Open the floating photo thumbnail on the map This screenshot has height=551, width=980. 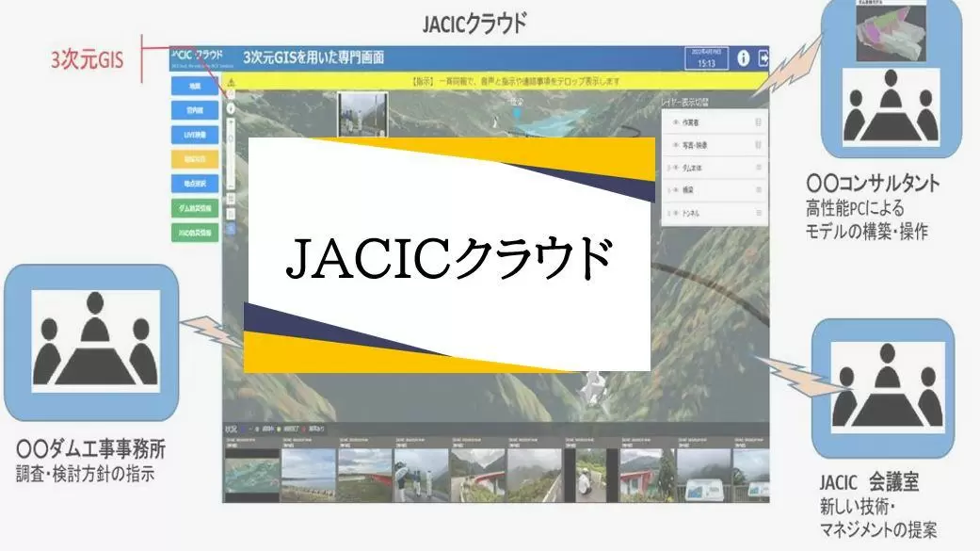362,115
